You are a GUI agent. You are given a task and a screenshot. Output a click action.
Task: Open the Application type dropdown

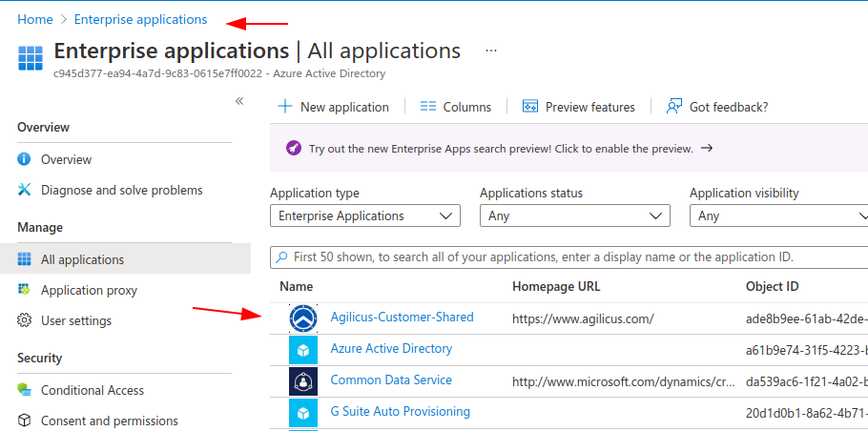[365, 215]
